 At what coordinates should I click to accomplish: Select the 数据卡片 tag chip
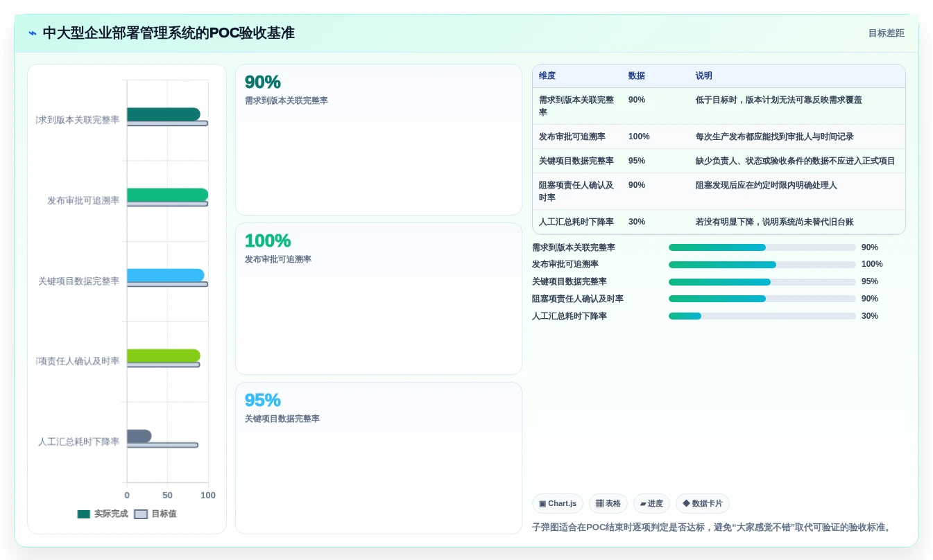(x=703, y=504)
